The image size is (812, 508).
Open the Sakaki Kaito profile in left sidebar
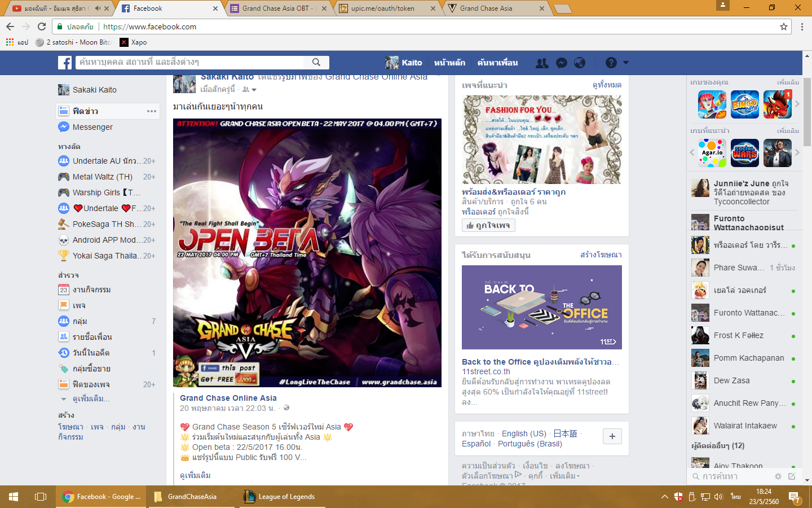[x=87, y=90]
